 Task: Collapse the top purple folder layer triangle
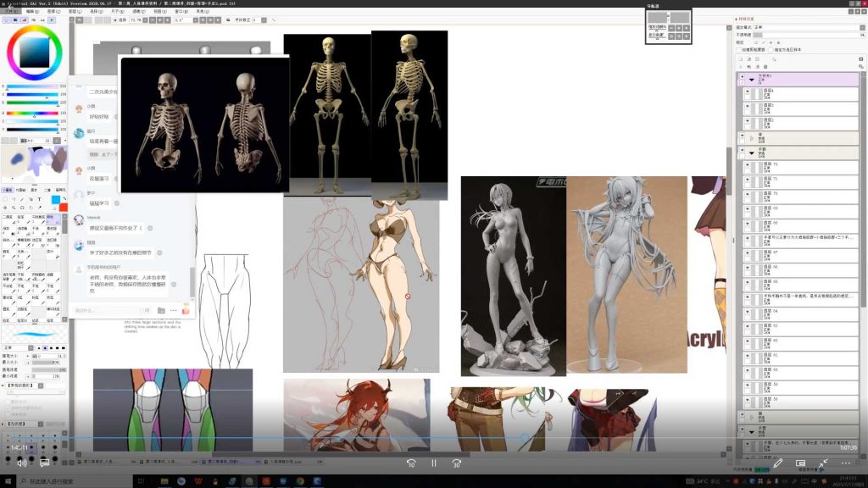click(752, 80)
